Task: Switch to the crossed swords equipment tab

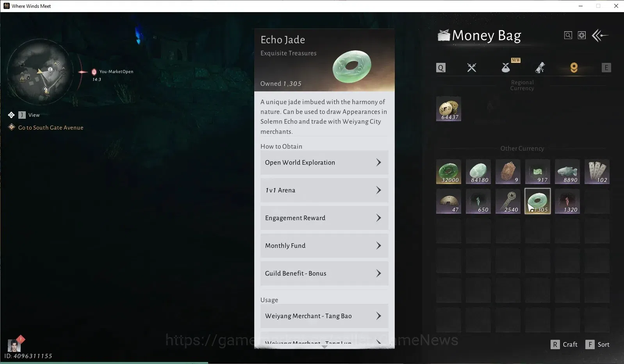Action: pyautogui.click(x=472, y=68)
